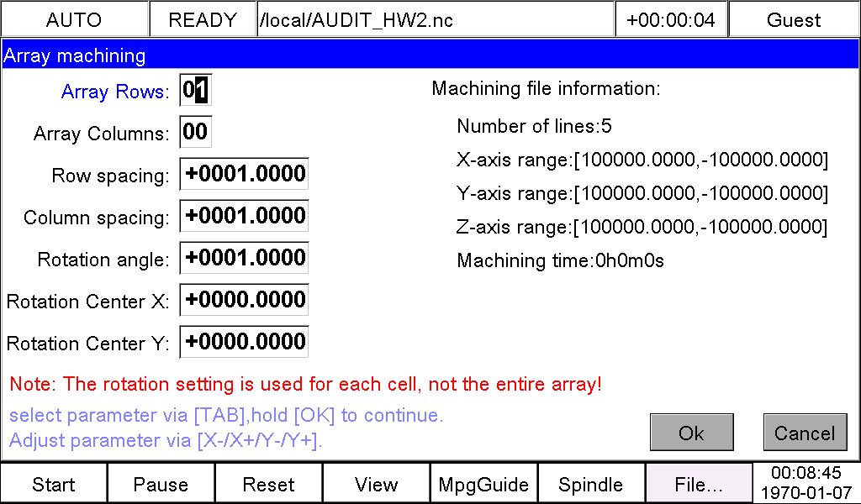
Task: Click the Guest user label
Action: 794,20
